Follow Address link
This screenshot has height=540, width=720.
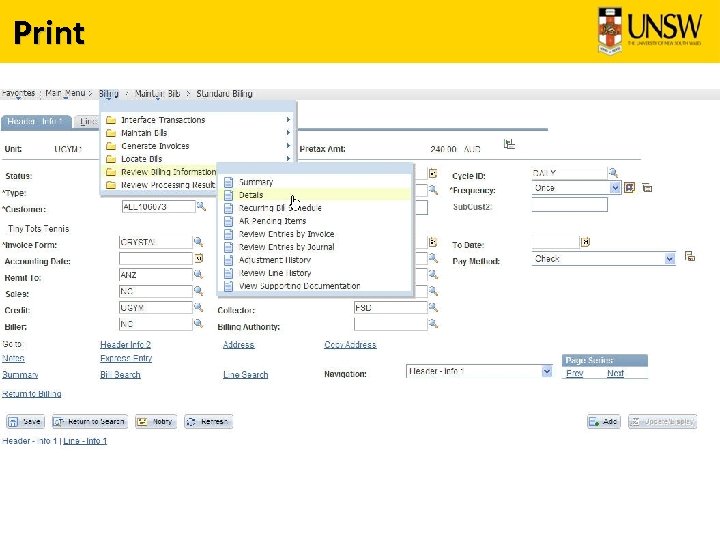238,344
